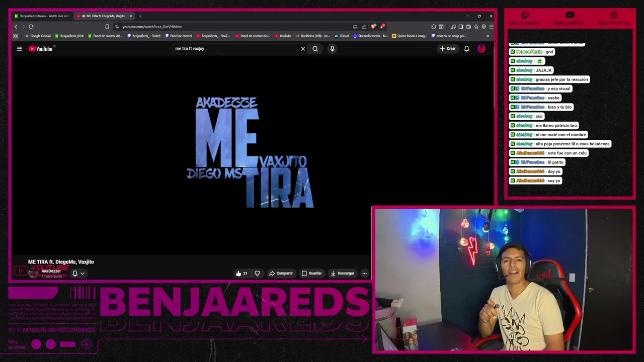Click the streamer webcam feed
The height and width of the screenshot is (362, 644).
tap(503, 280)
